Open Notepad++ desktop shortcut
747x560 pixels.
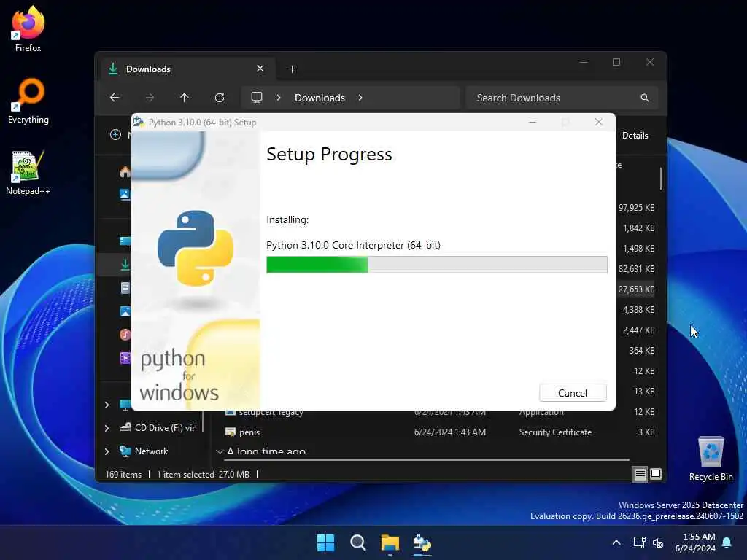28,172
